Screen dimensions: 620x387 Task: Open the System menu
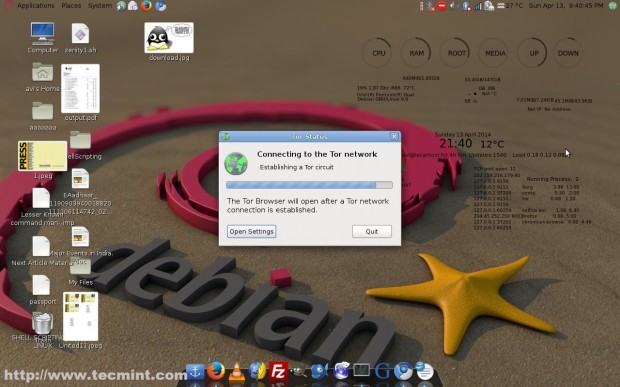[x=100, y=6]
